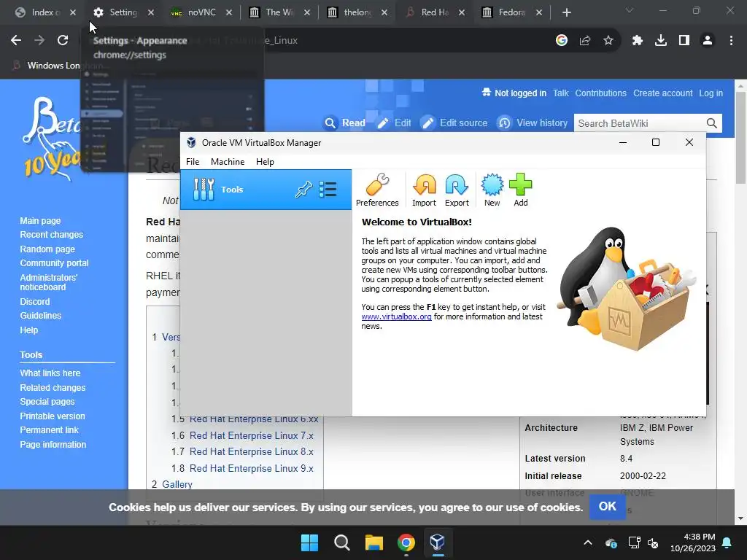Click the green Add machine icon

pos(520,190)
